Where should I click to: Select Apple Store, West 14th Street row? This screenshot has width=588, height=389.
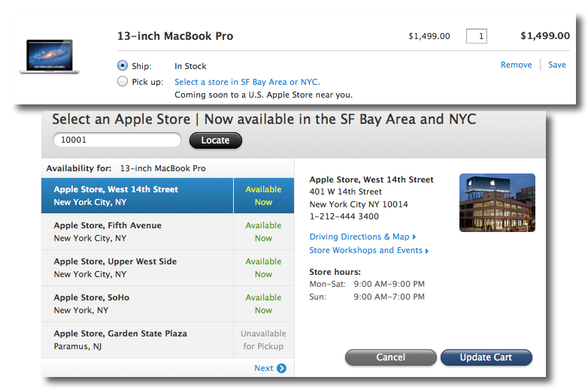pyautogui.click(x=168, y=195)
